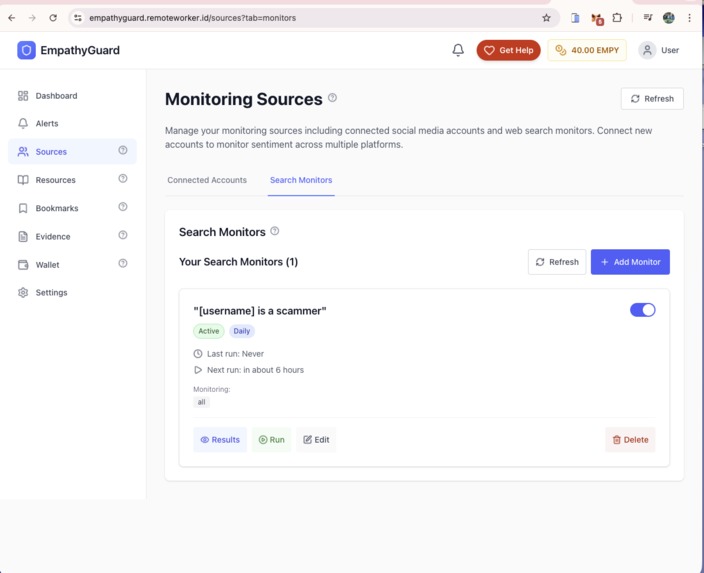Image resolution: width=704 pixels, height=573 pixels.
Task: Open the browser extensions puzzle icon
Action: 617,18
